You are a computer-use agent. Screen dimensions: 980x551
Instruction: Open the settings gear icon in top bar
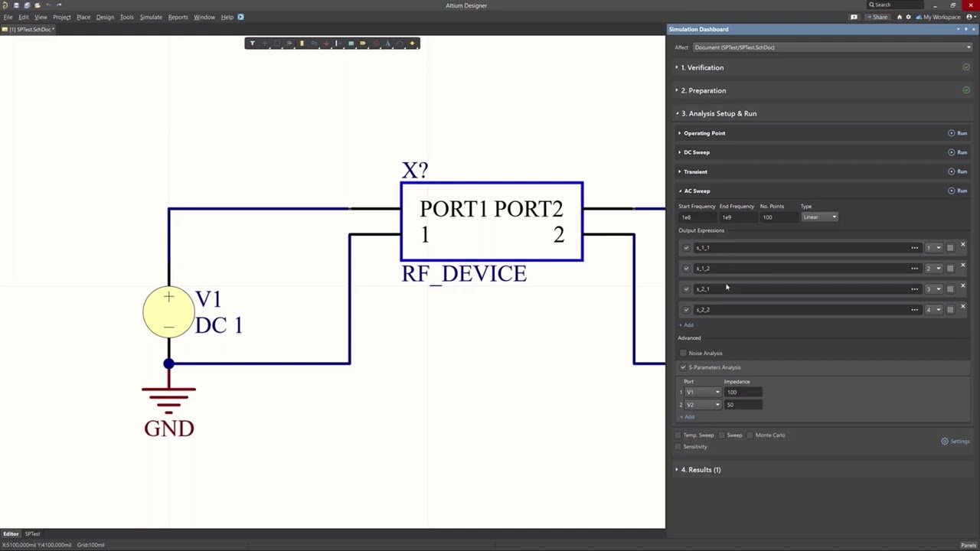(909, 17)
